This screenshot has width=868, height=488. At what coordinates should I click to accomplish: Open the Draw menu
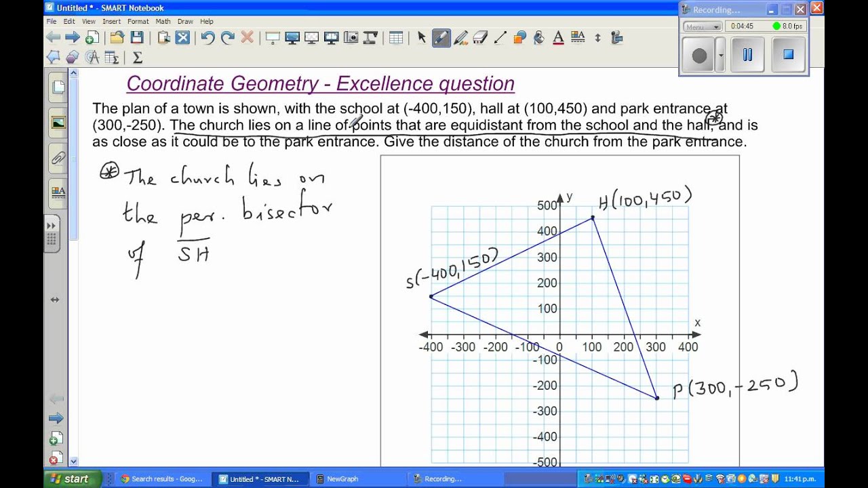click(185, 21)
